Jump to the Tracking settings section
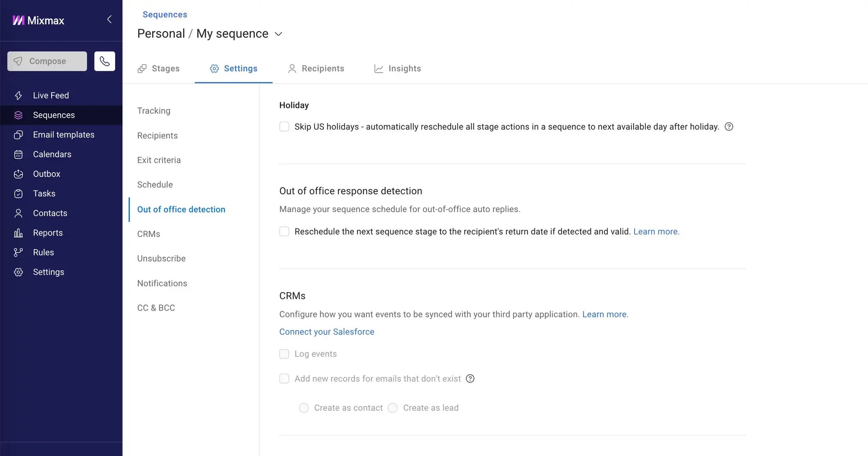This screenshot has height=456, width=868. (x=154, y=111)
